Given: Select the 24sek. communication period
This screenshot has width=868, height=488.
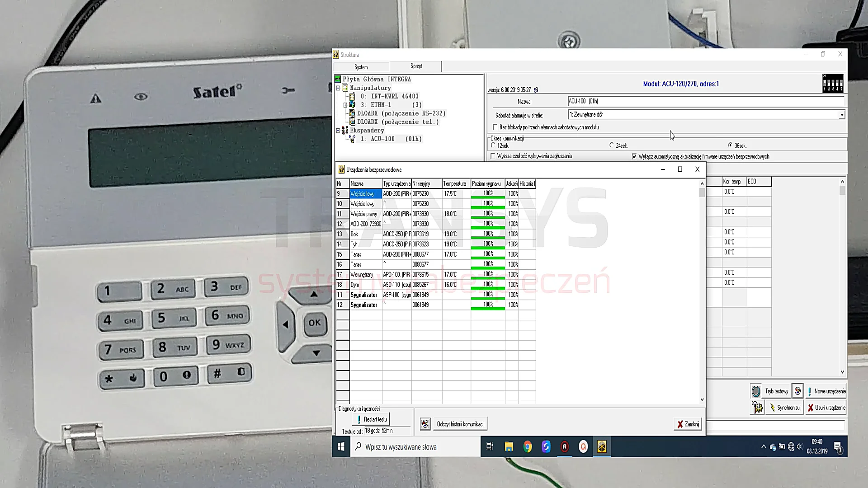Looking at the screenshot, I should point(611,145).
